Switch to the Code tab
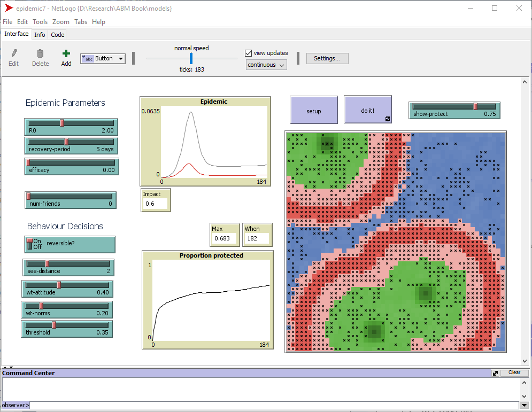The width and height of the screenshot is (532, 412). [58, 35]
